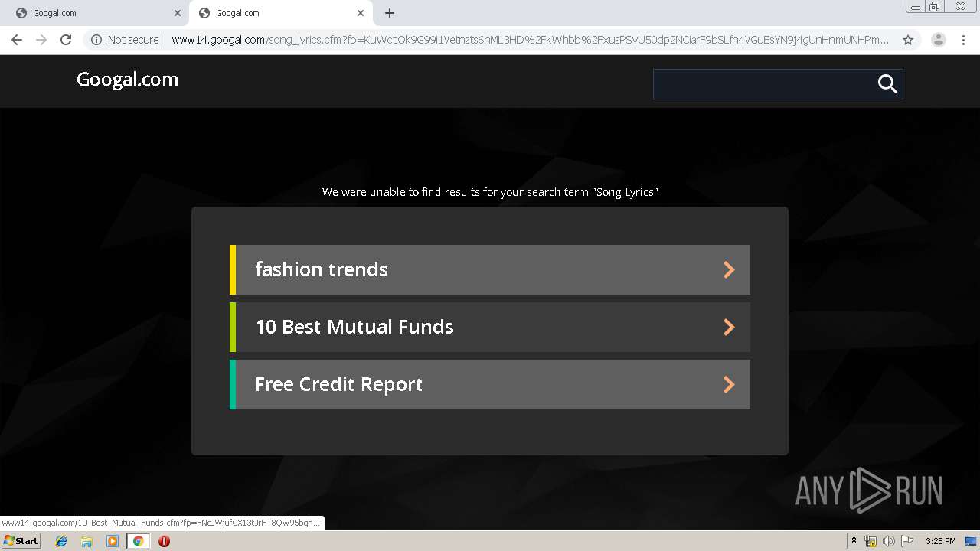This screenshot has width=980, height=551.
Task: Open the media player taskbar icon
Action: coord(113,541)
